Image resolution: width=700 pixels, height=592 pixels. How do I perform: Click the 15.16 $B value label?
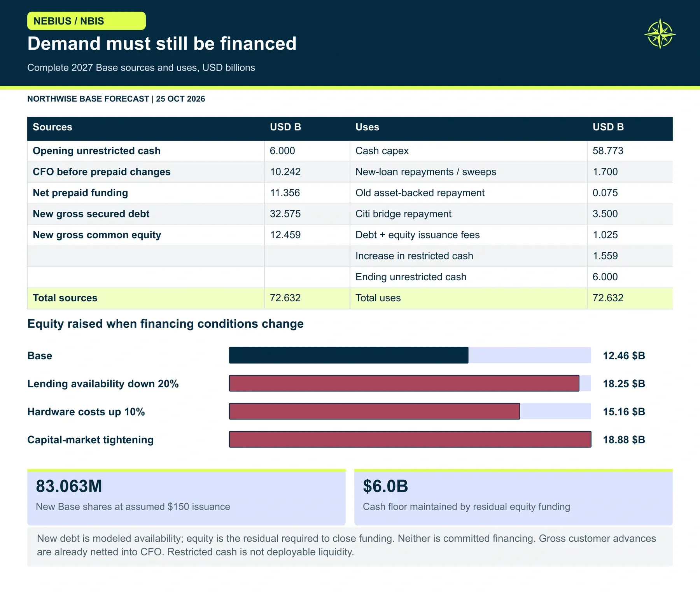(624, 411)
